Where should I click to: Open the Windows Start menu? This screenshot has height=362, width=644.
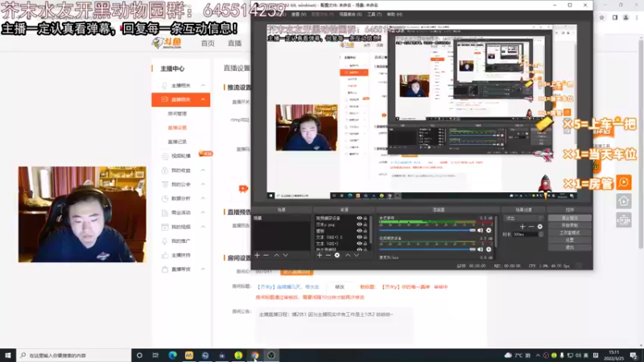(8, 356)
